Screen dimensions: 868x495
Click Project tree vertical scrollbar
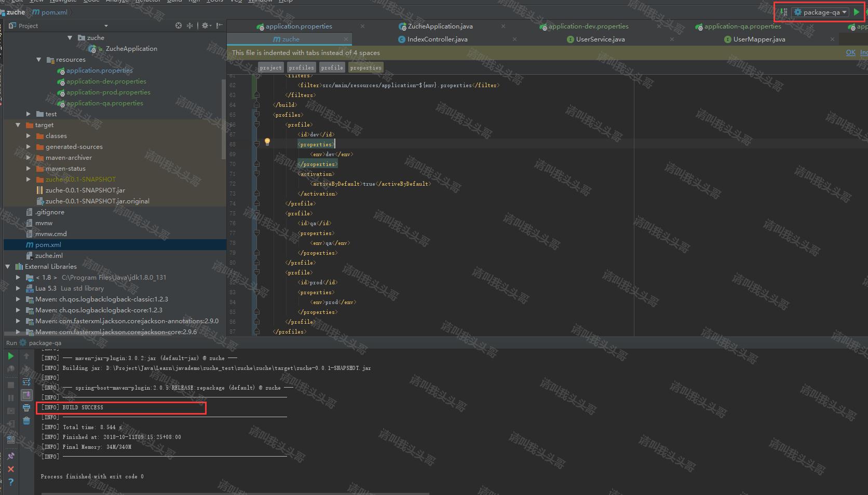click(224, 119)
